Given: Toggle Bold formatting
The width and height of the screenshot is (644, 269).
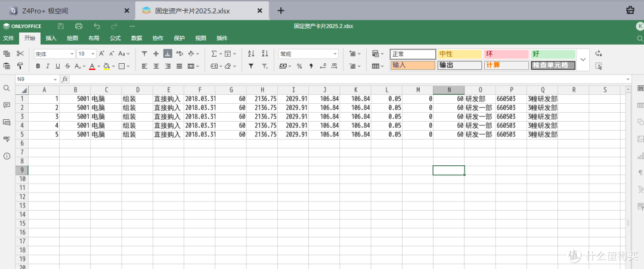Looking at the screenshot, I should (38, 66).
